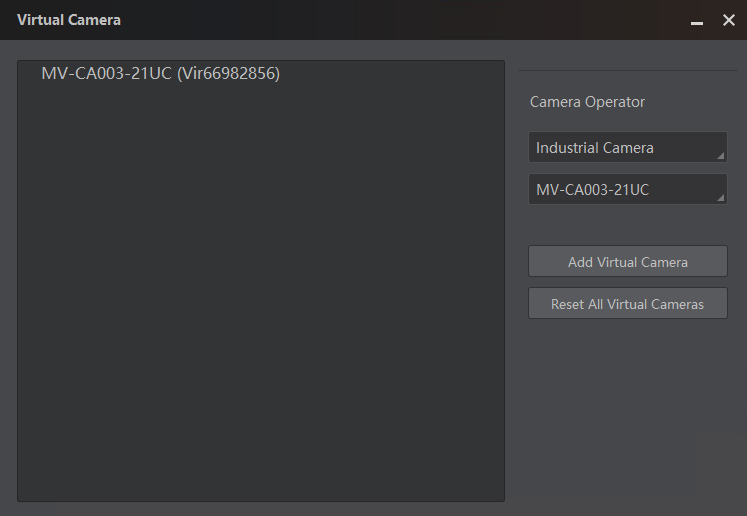Image resolution: width=747 pixels, height=516 pixels.
Task: Click the Add Virtual Camera button
Action: 627,262
